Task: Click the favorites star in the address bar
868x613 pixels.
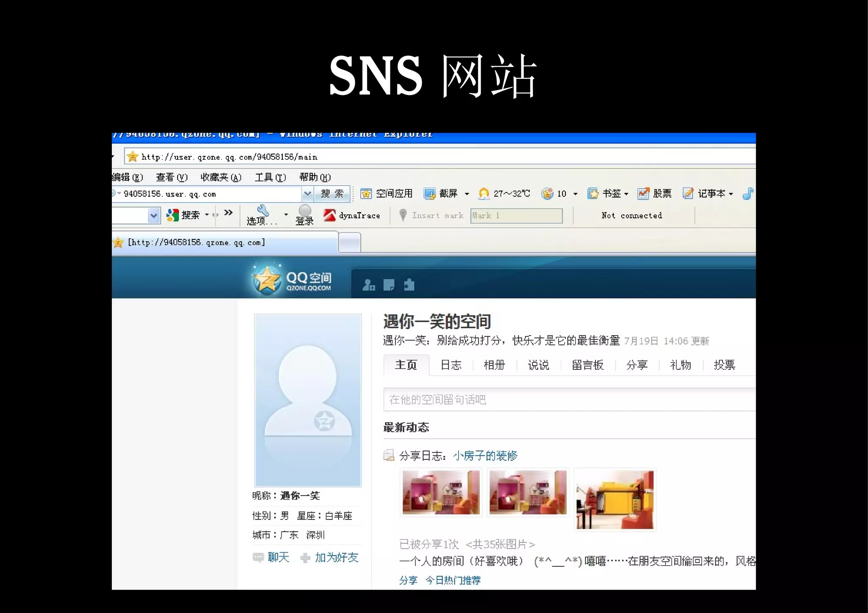Action: click(133, 157)
